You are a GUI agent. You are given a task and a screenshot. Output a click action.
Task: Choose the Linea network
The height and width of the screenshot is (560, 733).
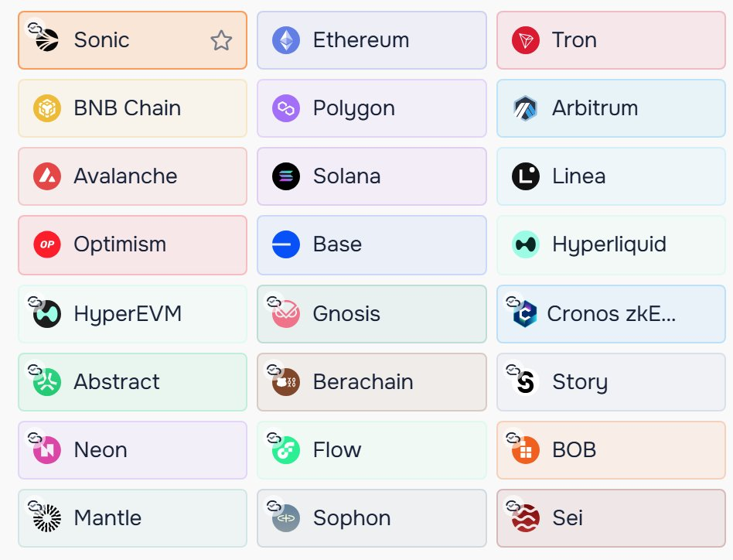coord(611,176)
